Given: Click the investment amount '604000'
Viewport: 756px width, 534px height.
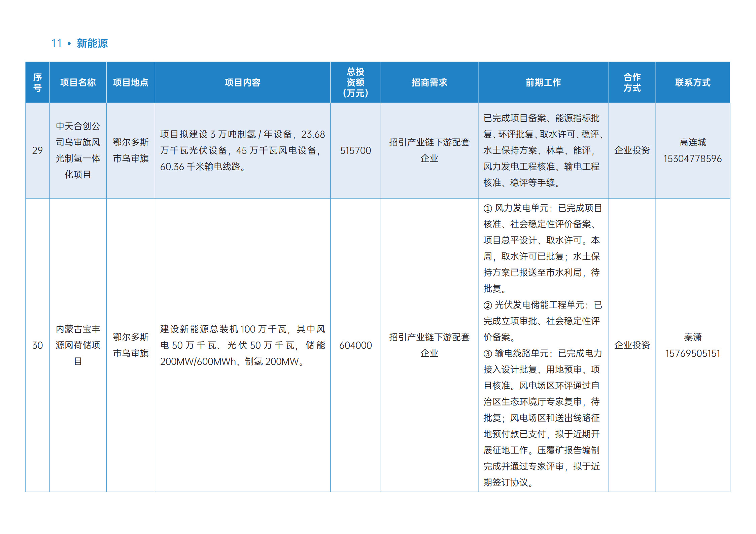Looking at the screenshot, I should pyautogui.click(x=355, y=345).
